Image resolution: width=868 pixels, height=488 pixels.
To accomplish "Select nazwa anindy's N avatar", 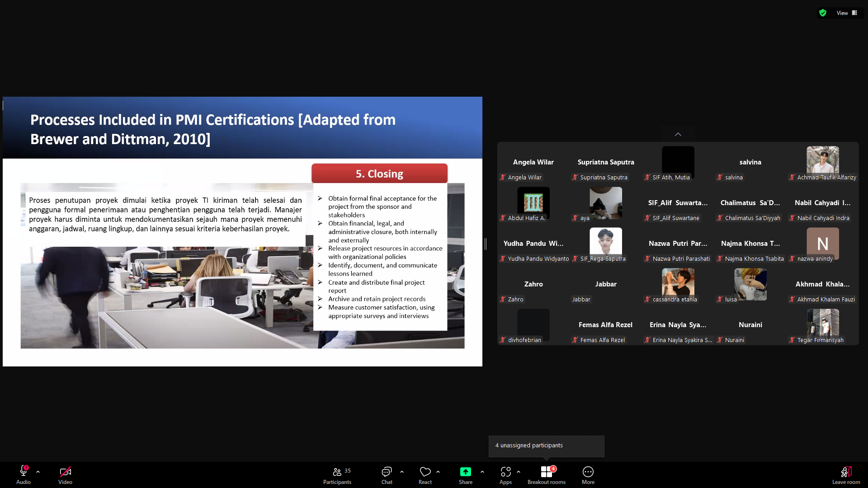I will point(823,243).
